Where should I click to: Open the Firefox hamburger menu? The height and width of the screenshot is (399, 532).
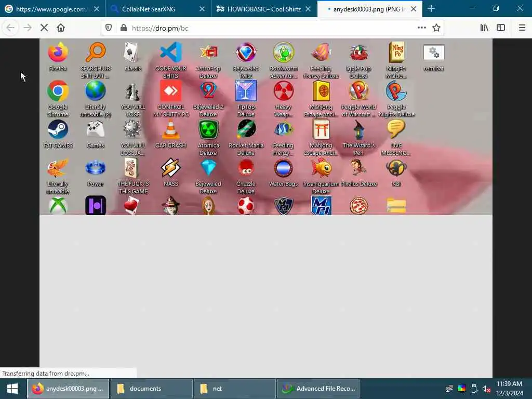[x=522, y=28]
